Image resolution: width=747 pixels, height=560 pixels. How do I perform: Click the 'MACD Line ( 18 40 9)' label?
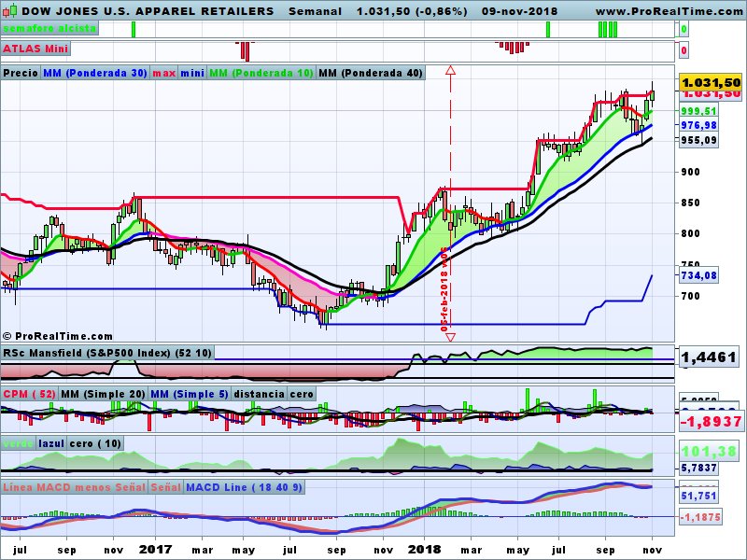coord(244,487)
